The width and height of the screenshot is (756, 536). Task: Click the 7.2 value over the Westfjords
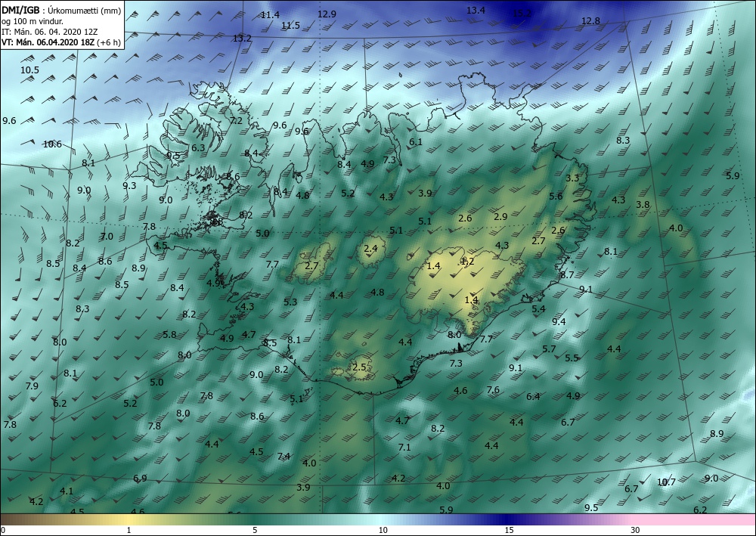point(236,120)
